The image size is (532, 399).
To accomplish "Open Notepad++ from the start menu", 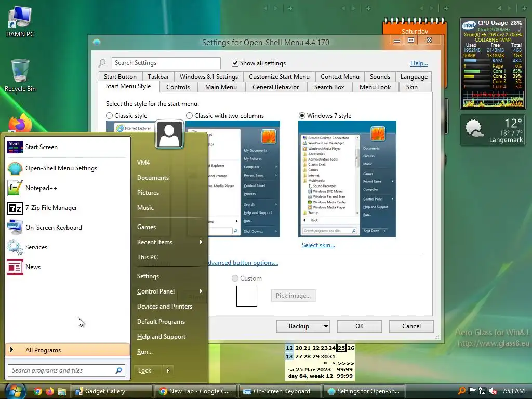I will (67, 188).
